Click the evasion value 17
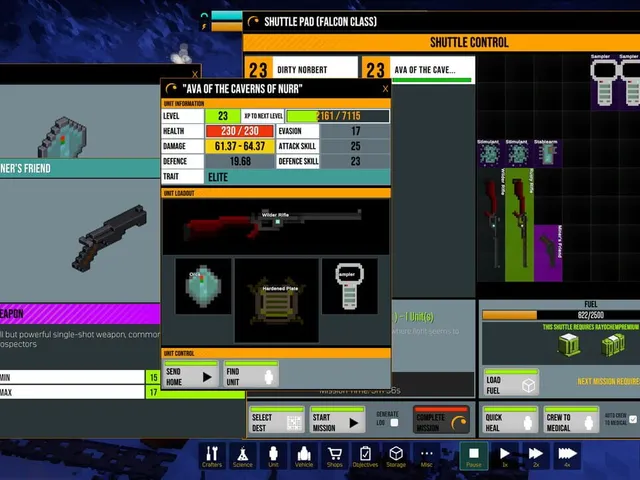The height and width of the screenshot is (480, 640). coord(355,131)
